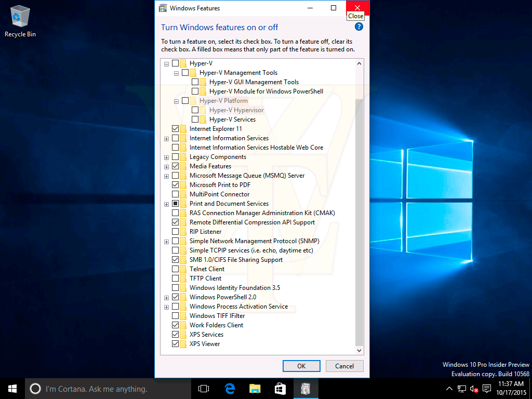Select the Hyper-V Services tree item
This screenshot has height=399, width=532.
point(232,119)
